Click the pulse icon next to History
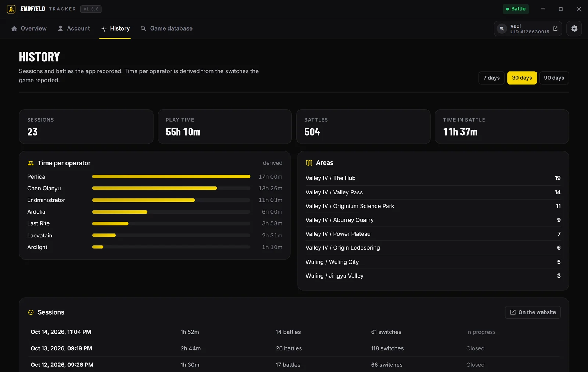This screenshot has width=588, height=372. (104, 29)
